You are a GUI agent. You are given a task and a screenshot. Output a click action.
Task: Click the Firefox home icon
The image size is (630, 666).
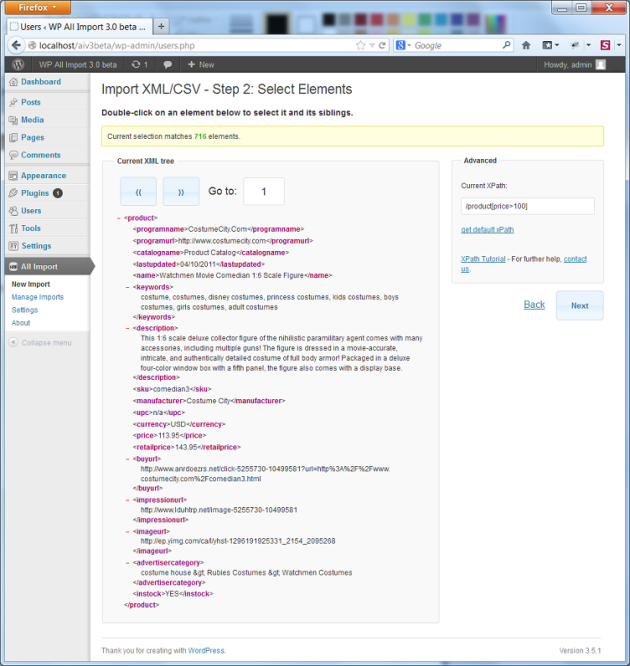coord(526,45)
